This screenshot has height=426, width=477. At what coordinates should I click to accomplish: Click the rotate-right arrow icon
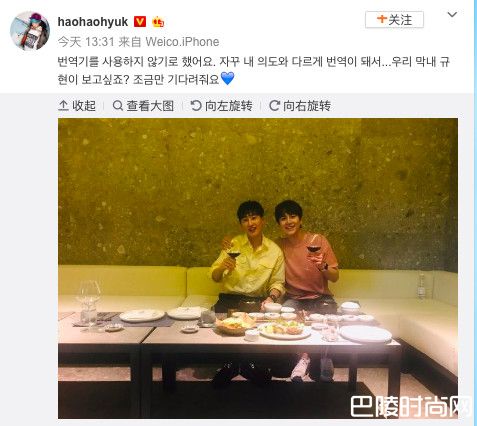[x=274, y=106]
